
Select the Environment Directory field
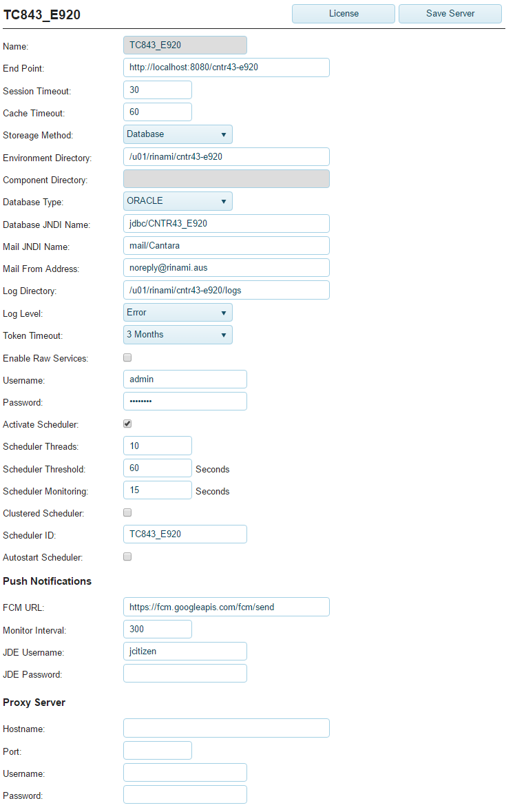click(226, 156)
